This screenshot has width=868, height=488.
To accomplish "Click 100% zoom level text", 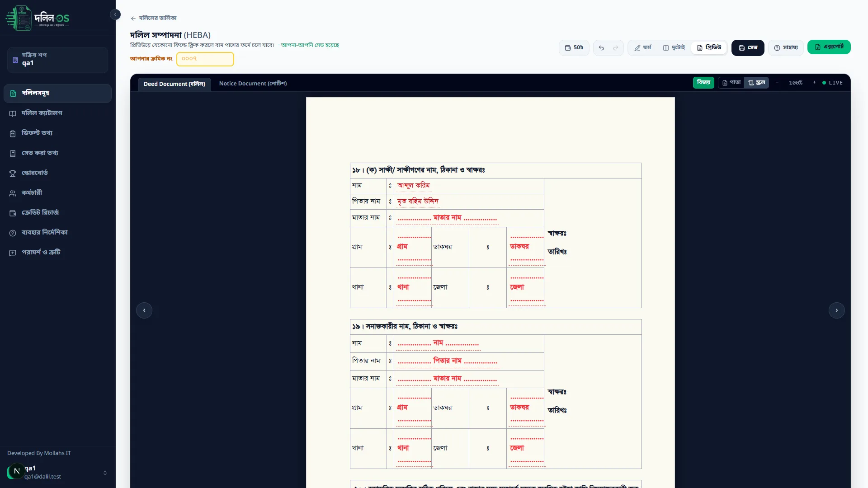I will point(796,83).
